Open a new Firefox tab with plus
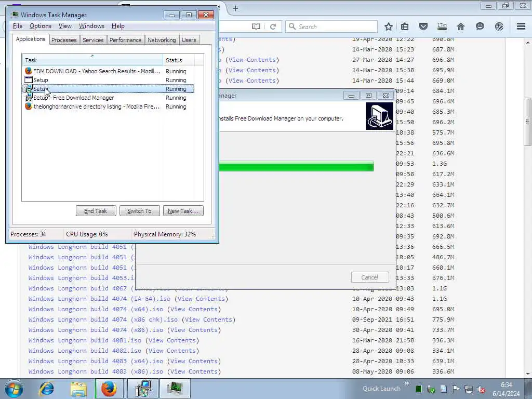The width and height of the screenshot is (532, 399). 235,8
